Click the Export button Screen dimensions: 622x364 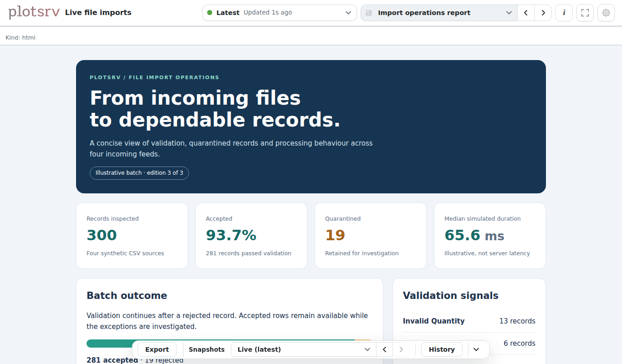(157, 349)
